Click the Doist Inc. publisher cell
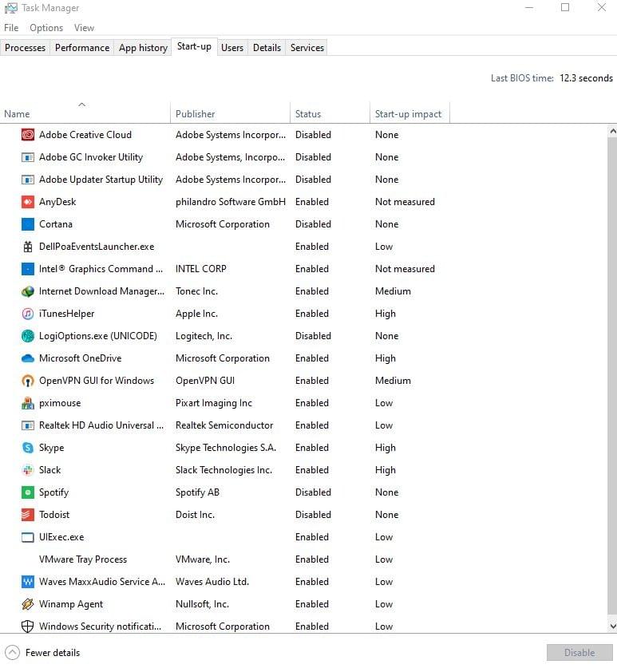Screen dimensions: 617x672 tap(195, 515)
